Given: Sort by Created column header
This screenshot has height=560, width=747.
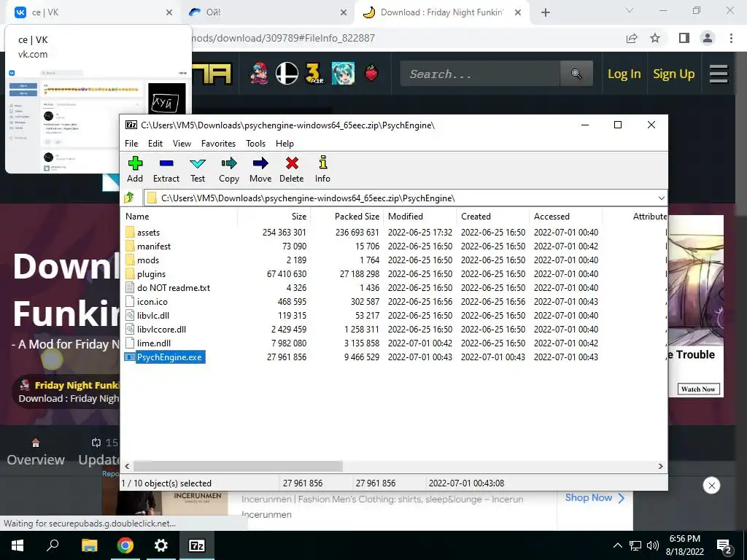Looking at the screenshot, I should pyautogui.click(x=492, y=216).
